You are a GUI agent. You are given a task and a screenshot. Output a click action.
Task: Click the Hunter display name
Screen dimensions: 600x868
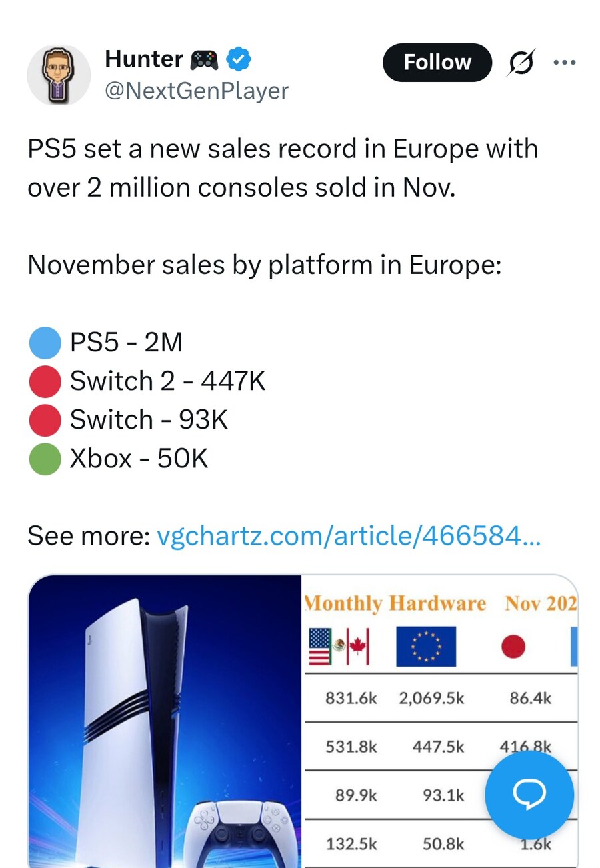click(x=143, y=60)
